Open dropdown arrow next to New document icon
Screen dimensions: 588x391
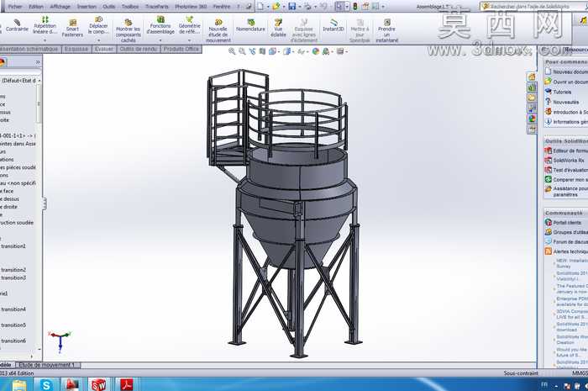[x=267, y=7]
